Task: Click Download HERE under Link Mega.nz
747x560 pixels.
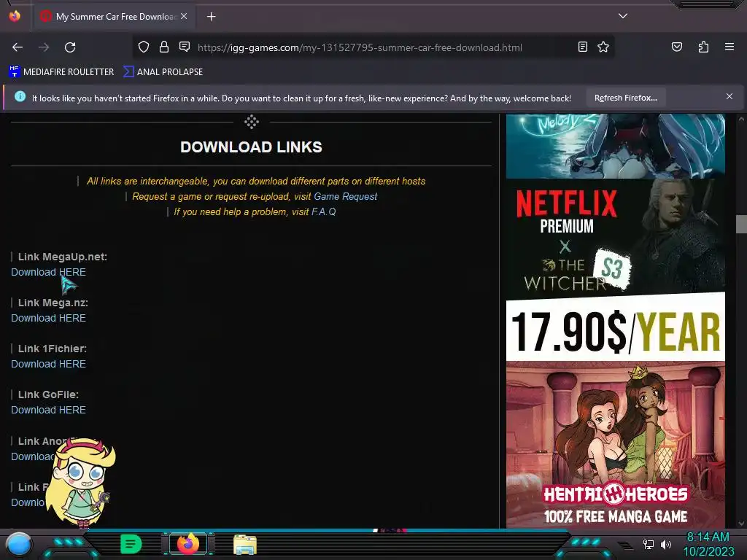Action: pos(48,318)
